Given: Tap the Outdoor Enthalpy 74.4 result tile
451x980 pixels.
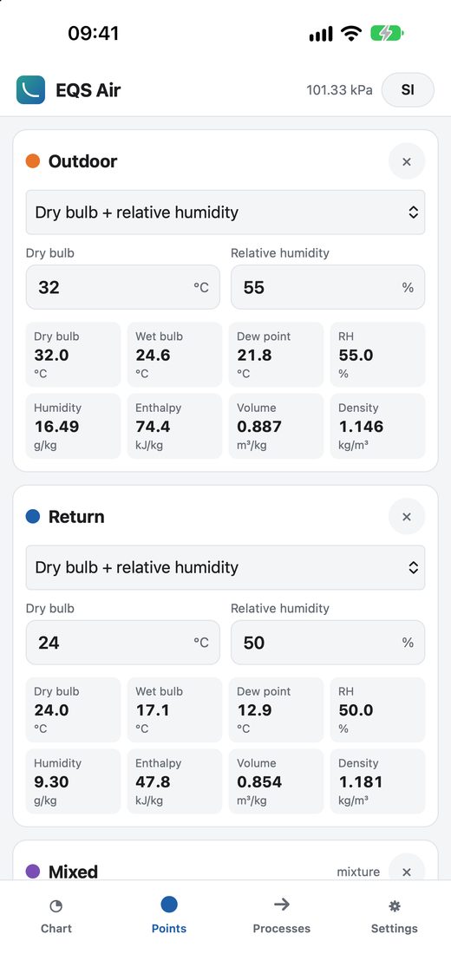Looking at the screenshot, I should pyautogui.click(x=174, y=426).
